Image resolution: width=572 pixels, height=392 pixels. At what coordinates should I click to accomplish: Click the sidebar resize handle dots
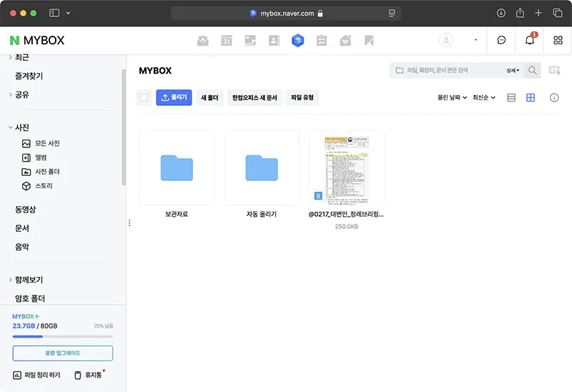(129, 222)
